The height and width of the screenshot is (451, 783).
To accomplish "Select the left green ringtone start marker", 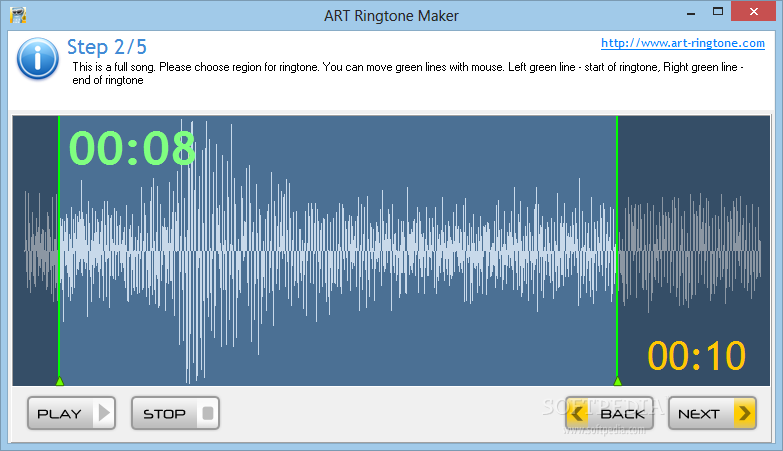I will click(x=59, y=381).
